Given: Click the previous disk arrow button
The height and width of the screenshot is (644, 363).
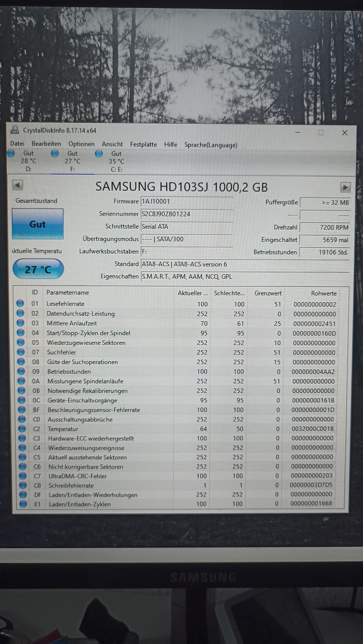Looking at the screenshot, I should pos(18,186).
